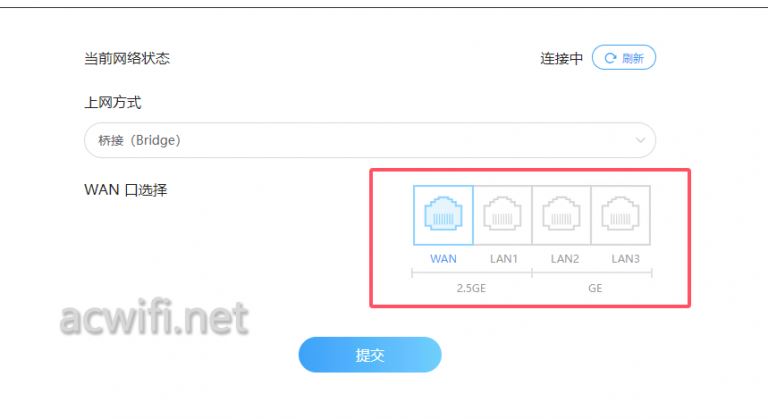Screen dimensions: 768x419
Task: Open the 桥接 (Bridge) mode combo box
Action: pos(370,140)
